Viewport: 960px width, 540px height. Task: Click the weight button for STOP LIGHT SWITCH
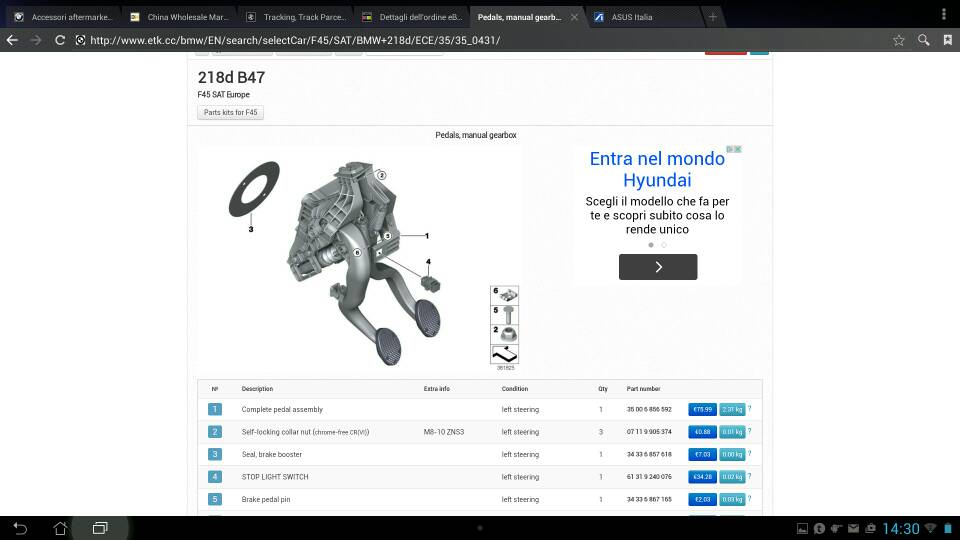(x=732, y=477)
